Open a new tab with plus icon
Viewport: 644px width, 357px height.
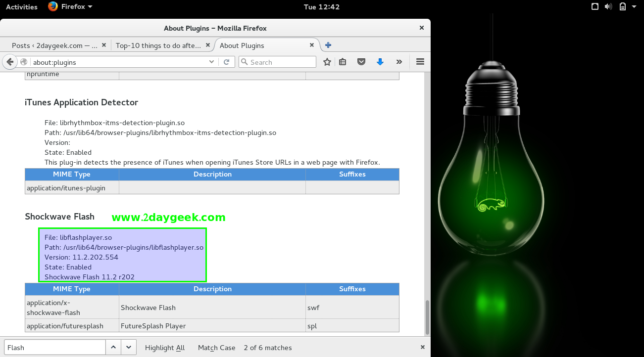328,45
